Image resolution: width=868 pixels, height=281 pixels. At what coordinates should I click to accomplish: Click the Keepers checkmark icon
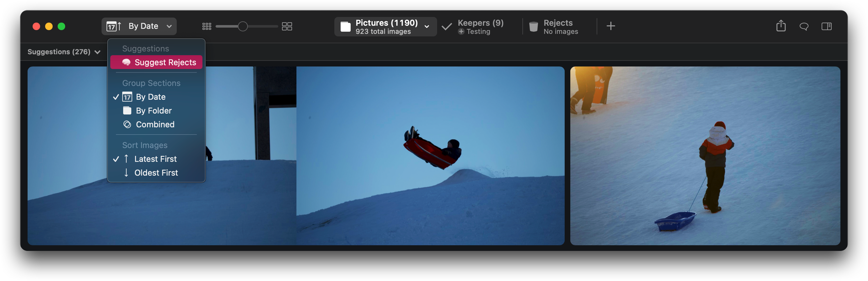447,26
